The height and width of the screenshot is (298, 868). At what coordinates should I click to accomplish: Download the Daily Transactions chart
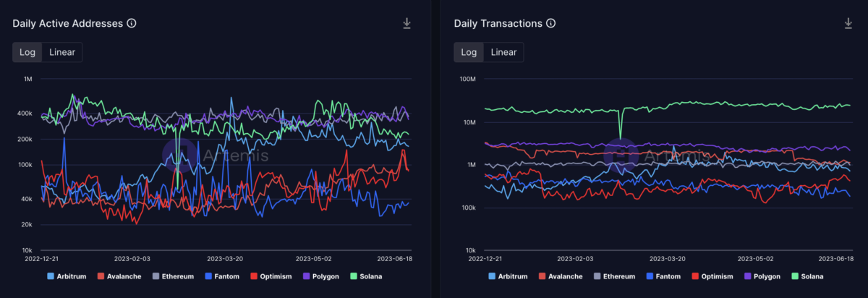tap(848, 23)
